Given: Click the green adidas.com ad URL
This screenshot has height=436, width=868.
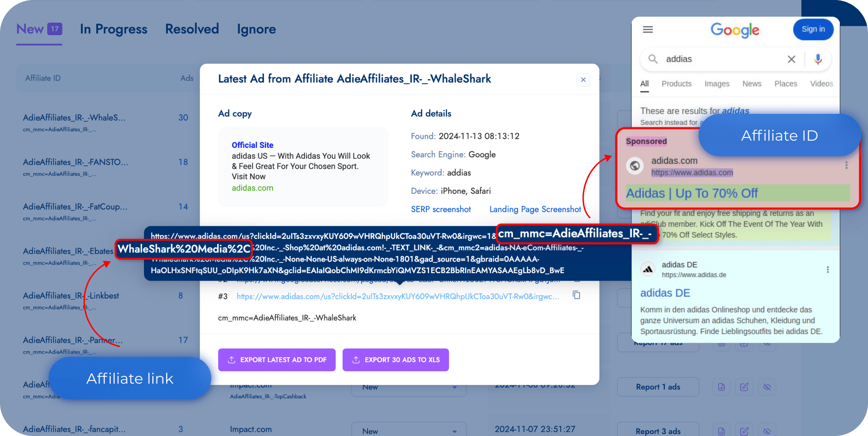Looking at the screenshot, I should pyautogui.click(x=252, y=188).
